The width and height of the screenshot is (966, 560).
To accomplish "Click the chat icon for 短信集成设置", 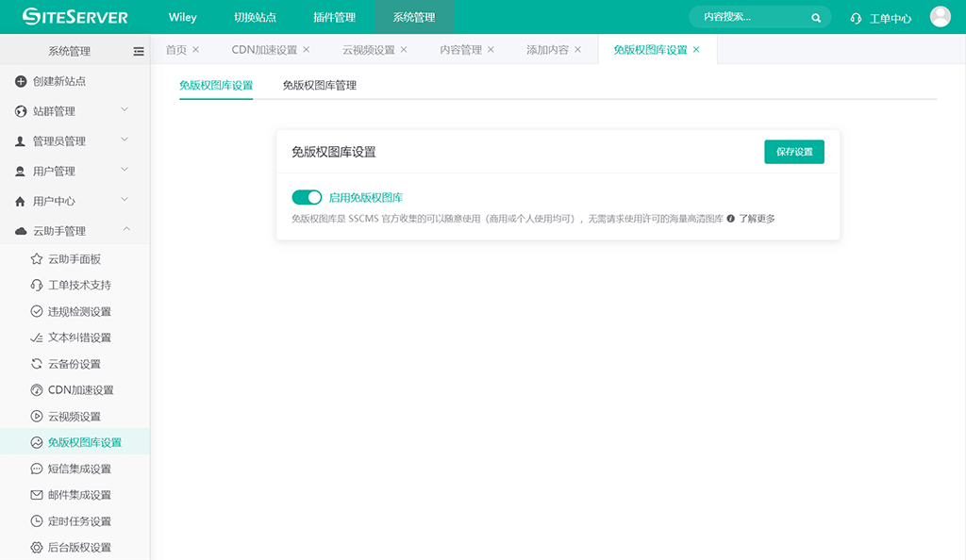I will click(37, 469).
